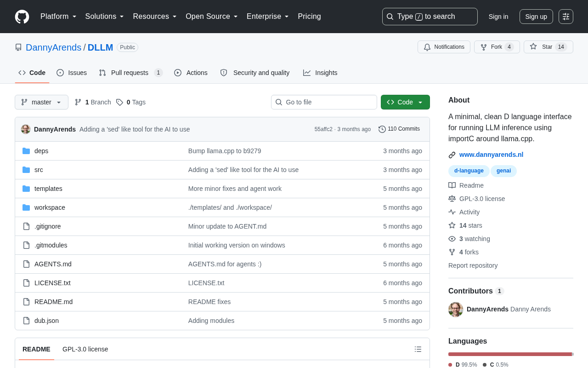Viewport: 588px width, 368px height.
Task: Switch to the Issues tab
Action: coord(72,73)
